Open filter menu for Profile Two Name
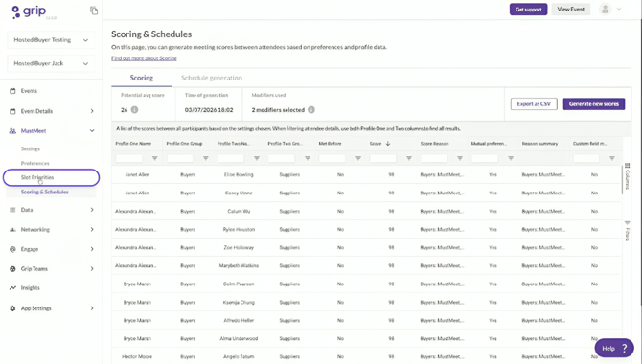 point(256,158)
